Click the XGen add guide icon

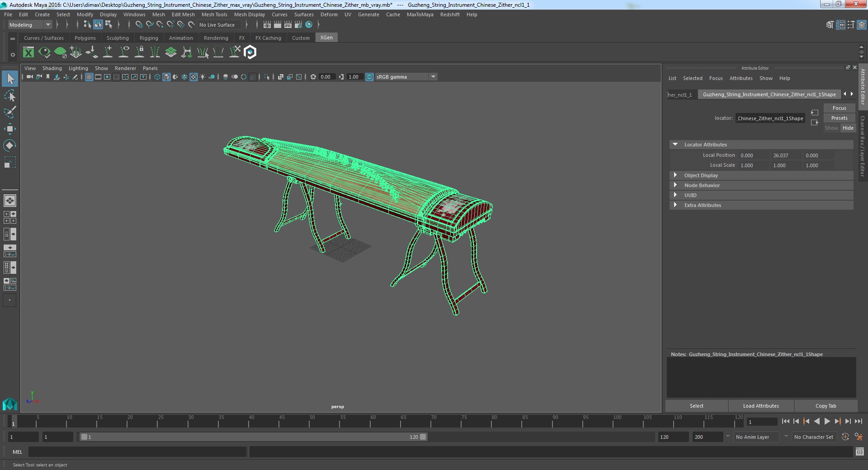(x=108, y=52)
